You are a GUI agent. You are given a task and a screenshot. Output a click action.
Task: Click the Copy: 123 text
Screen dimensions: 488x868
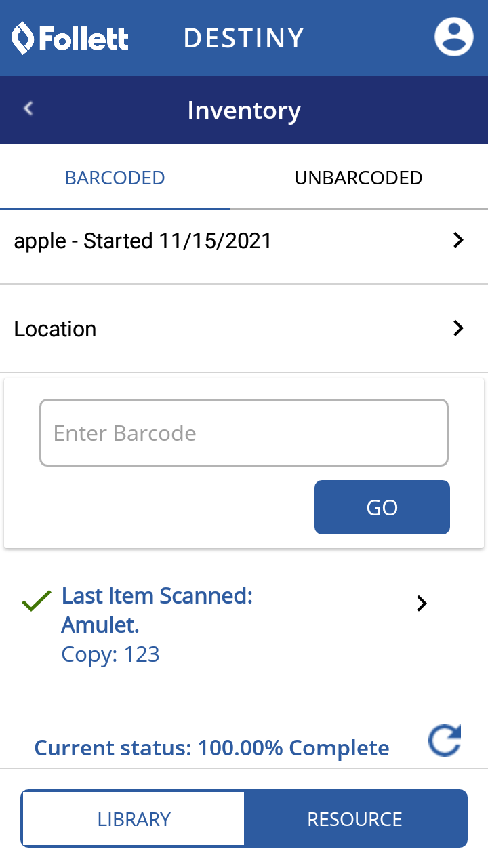pyautogui.click(x=110, y=654)
